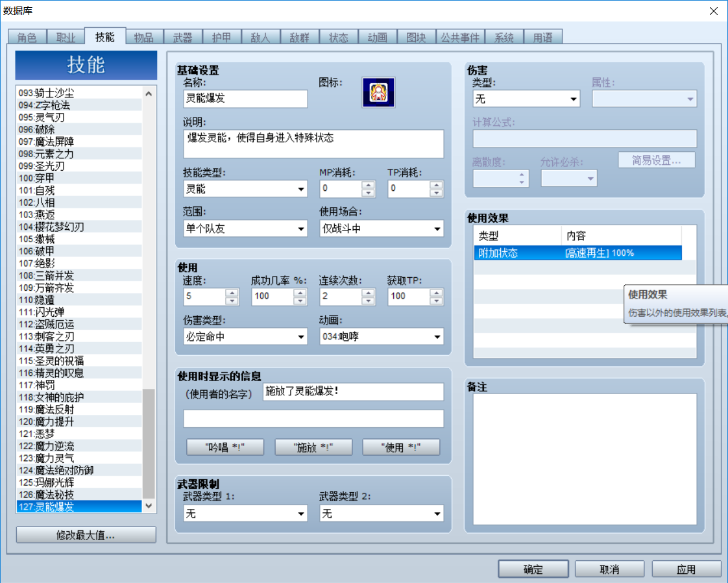Expand the 伤害类型 dropdown showing 必定命中
Viewport: 728px width, 583px height.
tap(245, 337)
